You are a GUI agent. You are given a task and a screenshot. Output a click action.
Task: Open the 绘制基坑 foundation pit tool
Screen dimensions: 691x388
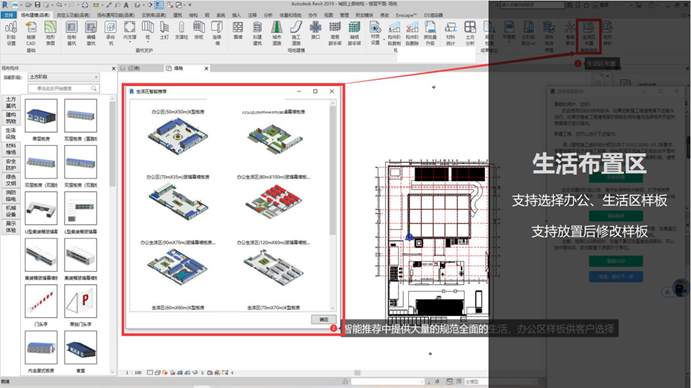71,34
